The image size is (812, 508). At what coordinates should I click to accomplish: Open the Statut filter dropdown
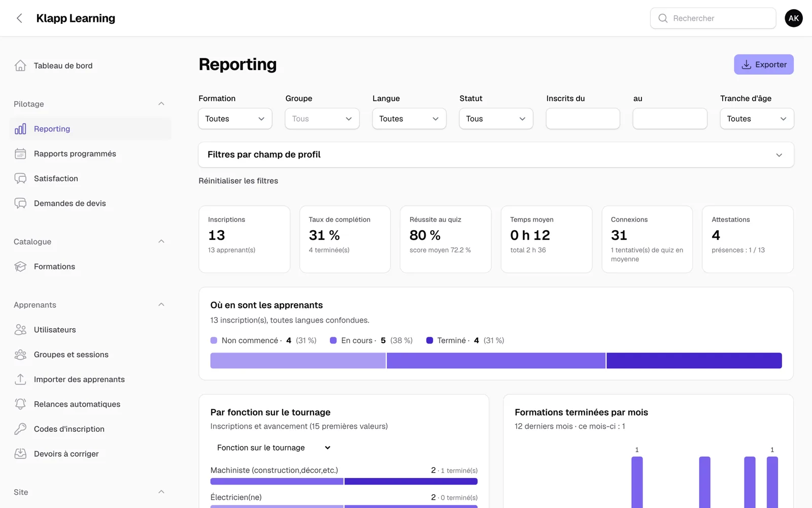click(x=496, y=119)
